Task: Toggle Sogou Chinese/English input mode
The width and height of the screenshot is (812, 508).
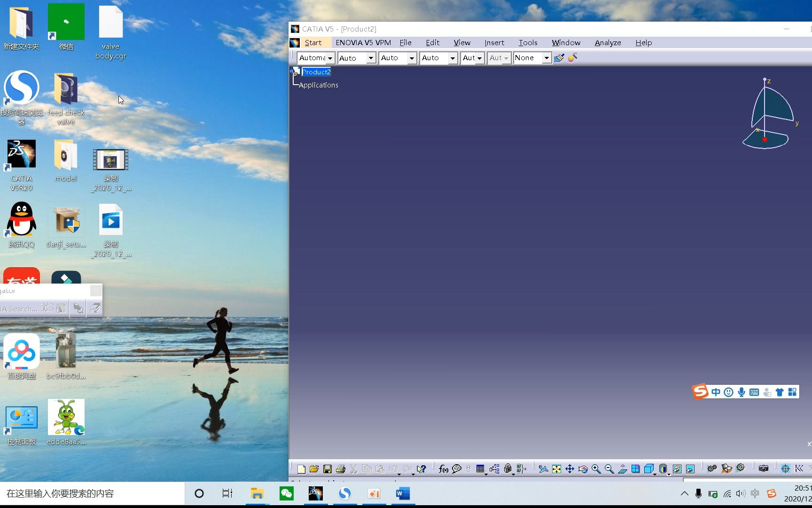Action: 716,392
